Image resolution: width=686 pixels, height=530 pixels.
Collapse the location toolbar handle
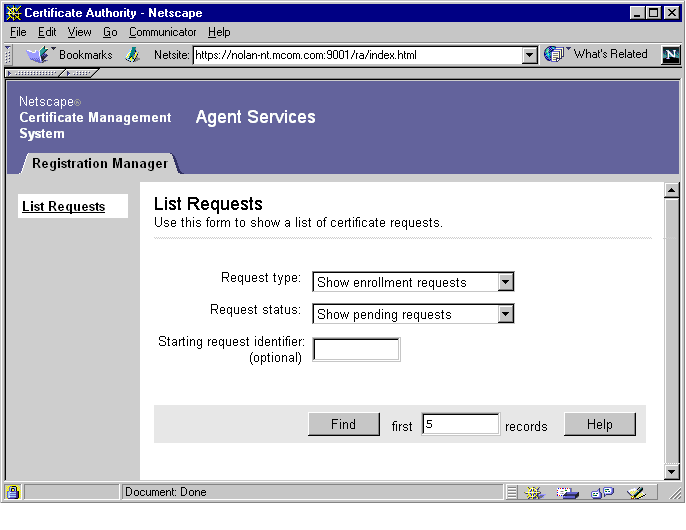click(x=8, y=55)
